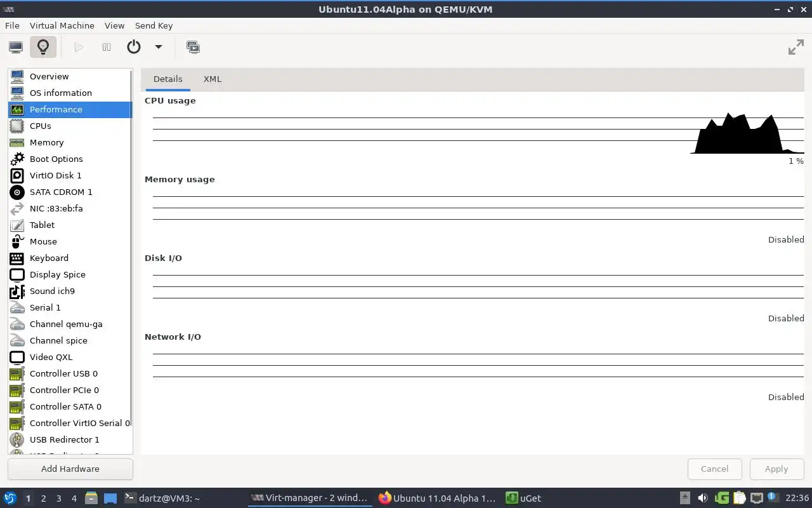Click the green uGet tray icon
The image size is (812, 508).
721,498
